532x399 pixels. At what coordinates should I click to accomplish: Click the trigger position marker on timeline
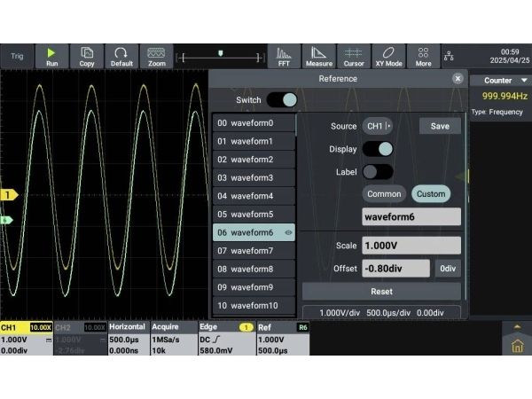coord(221,53)
